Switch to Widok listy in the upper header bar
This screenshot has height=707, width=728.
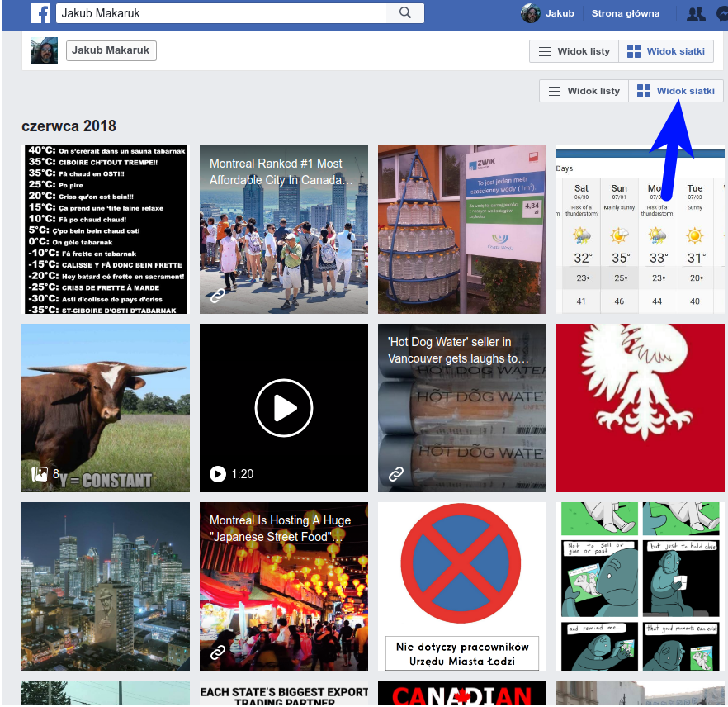[x=574, y=51]
